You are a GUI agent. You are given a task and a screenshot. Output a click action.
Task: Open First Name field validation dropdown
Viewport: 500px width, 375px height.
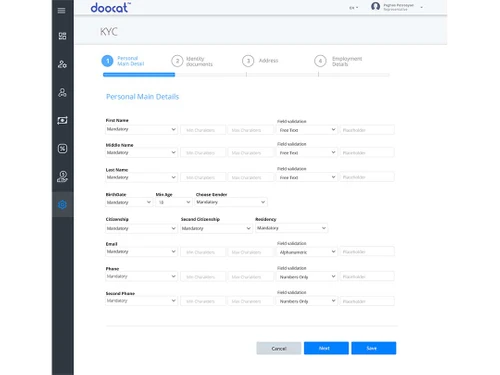pyautogui.click(x=307, y=130)
